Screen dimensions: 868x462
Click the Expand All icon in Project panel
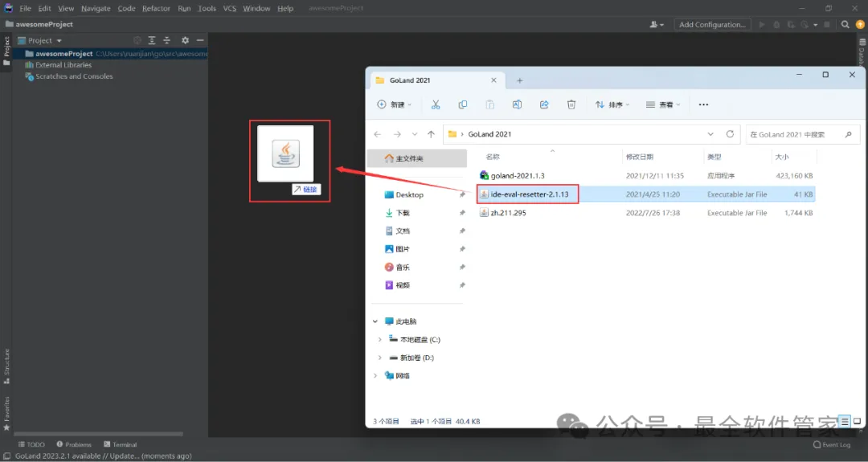click(x=152, y=40)
